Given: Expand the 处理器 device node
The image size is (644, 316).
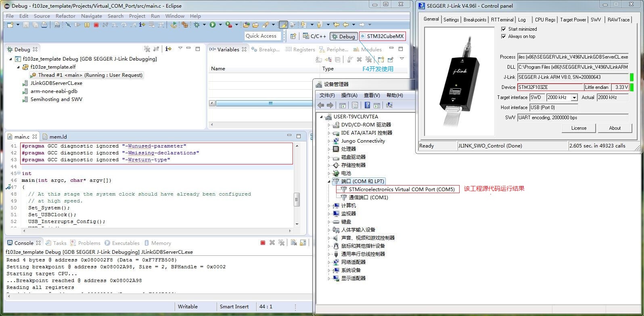Looking at the screenshot, I should [x=329, y=149].
